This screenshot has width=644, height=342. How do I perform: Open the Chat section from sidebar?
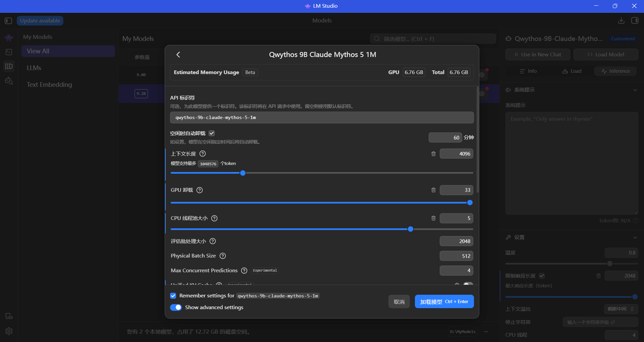point(9,38)
